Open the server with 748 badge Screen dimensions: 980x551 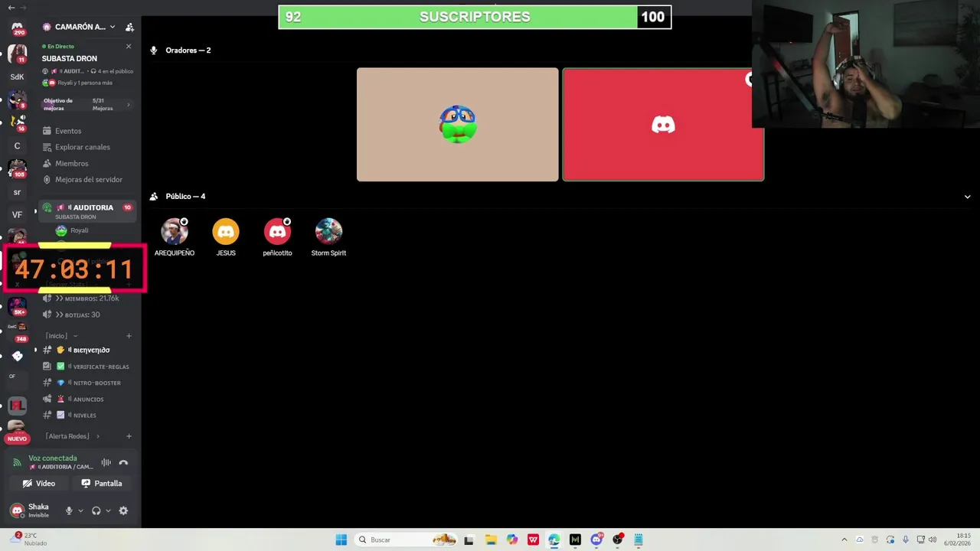17,331
